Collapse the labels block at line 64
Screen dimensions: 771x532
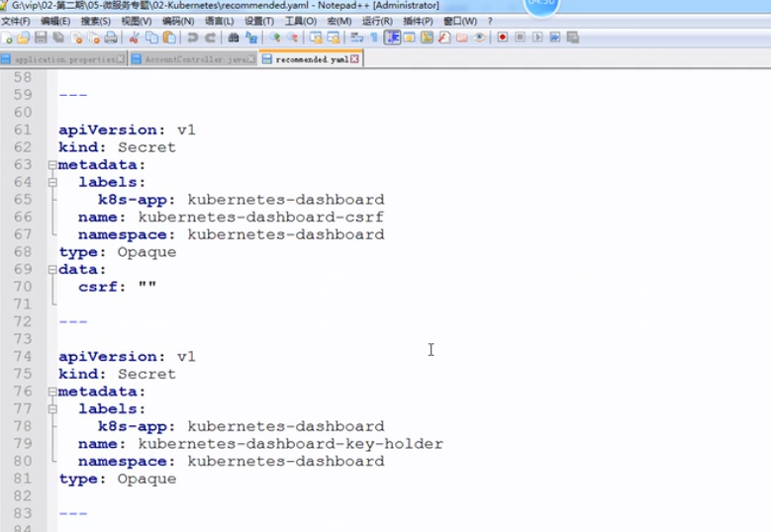coord(52,182)
